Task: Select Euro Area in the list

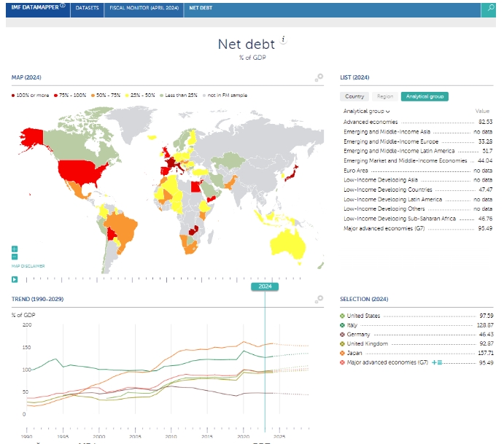Action: pos(355,170)
